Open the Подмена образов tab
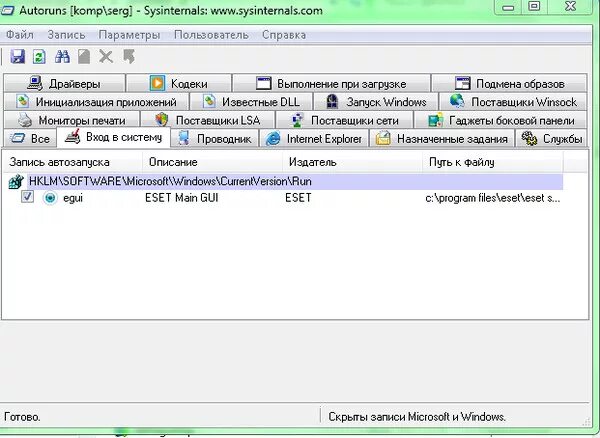 [x=509, y=83]
